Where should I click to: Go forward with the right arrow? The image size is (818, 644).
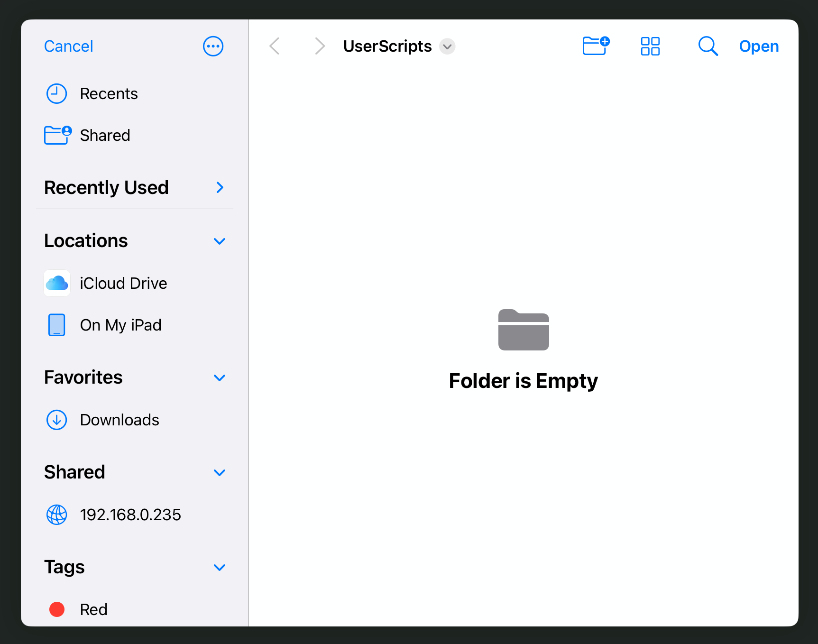click(x=320, y=46)
